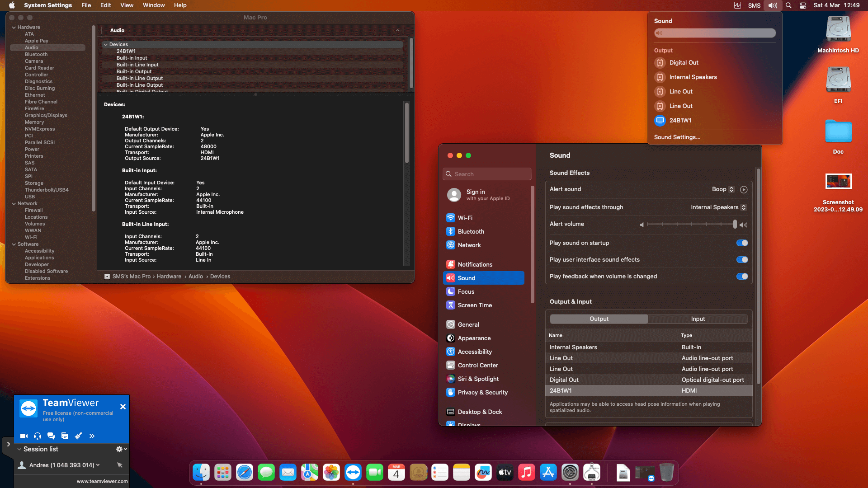The image size is (868, 488).
Task: Open Bluetooth settings in sidebar
Action: tap(471, 231)
